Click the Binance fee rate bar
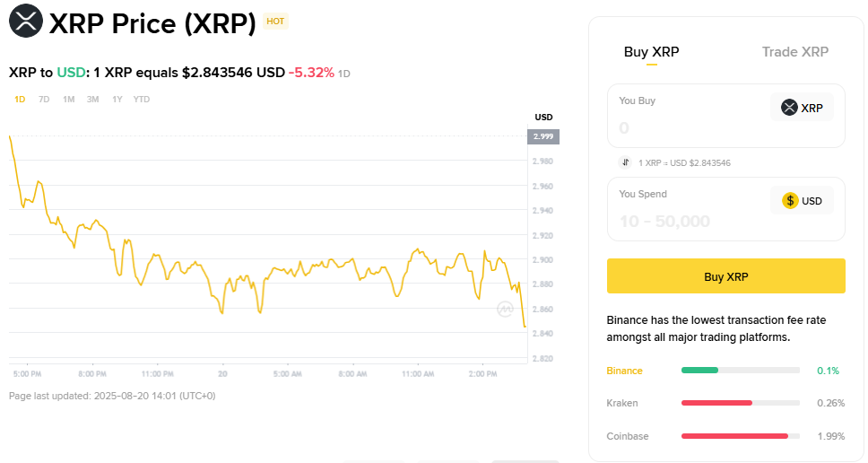The width and height of the screenshot is (868, 463). pyautogui.click(x=740, y=370)
